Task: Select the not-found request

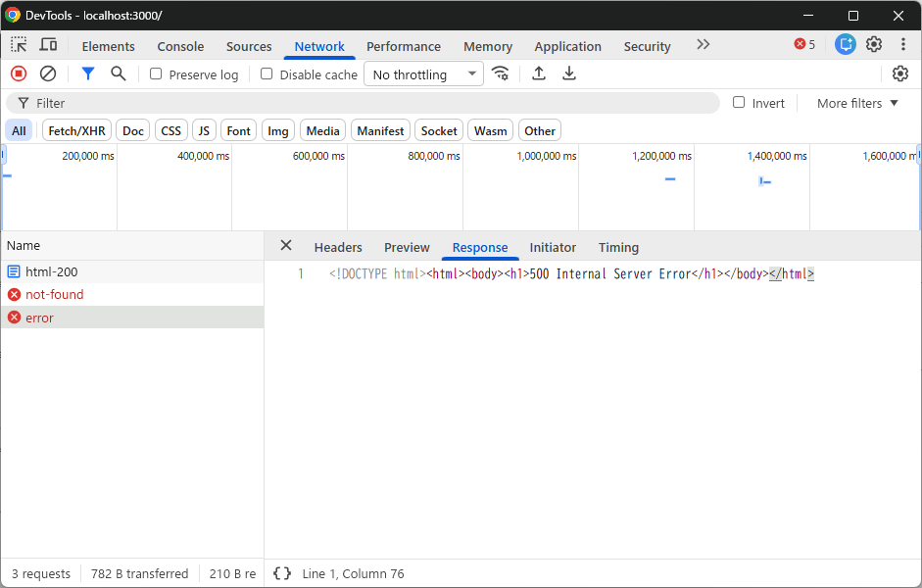Action: (132, 295)
